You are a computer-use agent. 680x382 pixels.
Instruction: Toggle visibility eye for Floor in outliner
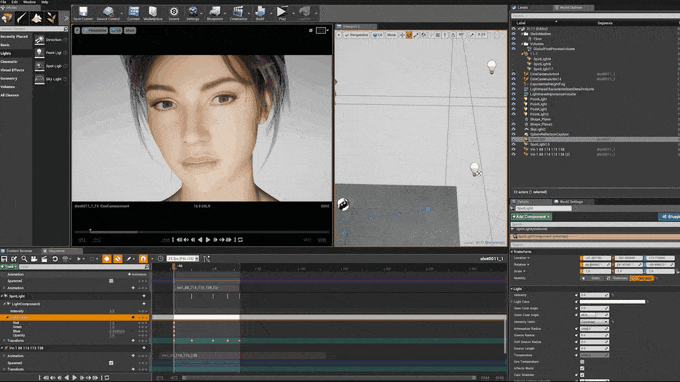pyautogui.click(x=513, y=39)
